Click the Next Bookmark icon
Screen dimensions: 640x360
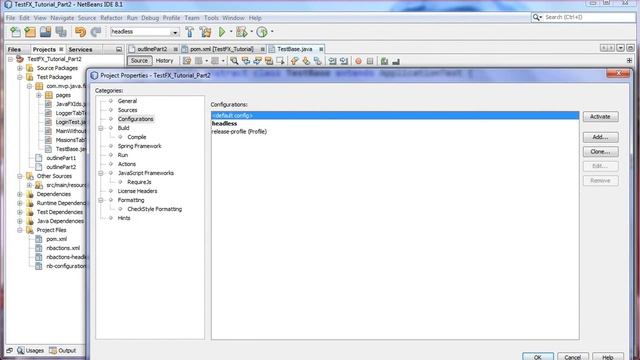tap(306, 61)
